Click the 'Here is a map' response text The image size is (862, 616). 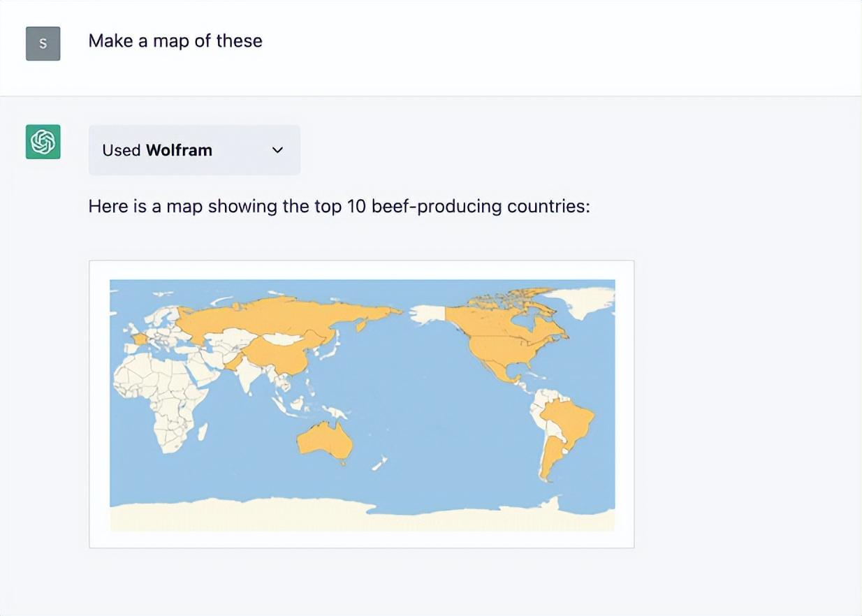(x=339, y=207)
